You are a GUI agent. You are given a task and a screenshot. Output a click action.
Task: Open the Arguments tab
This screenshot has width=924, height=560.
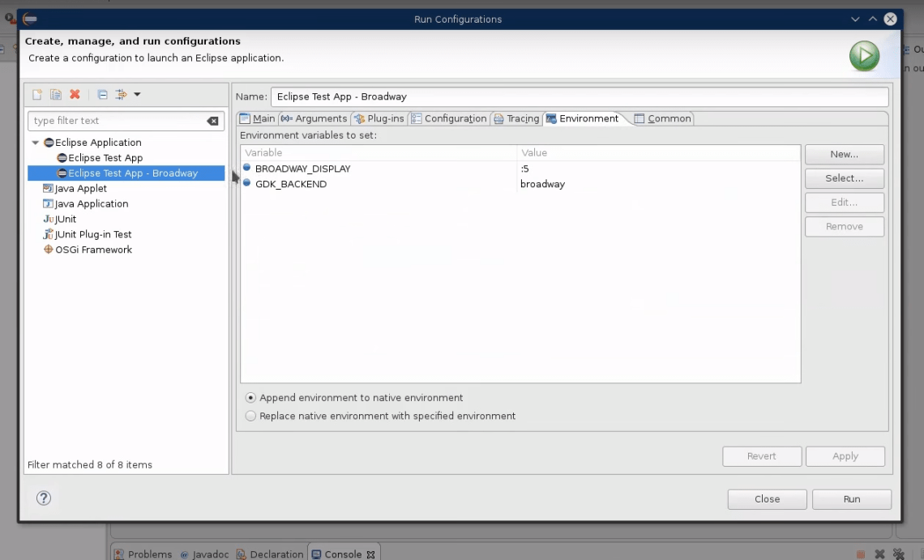[x=314, y=118]
